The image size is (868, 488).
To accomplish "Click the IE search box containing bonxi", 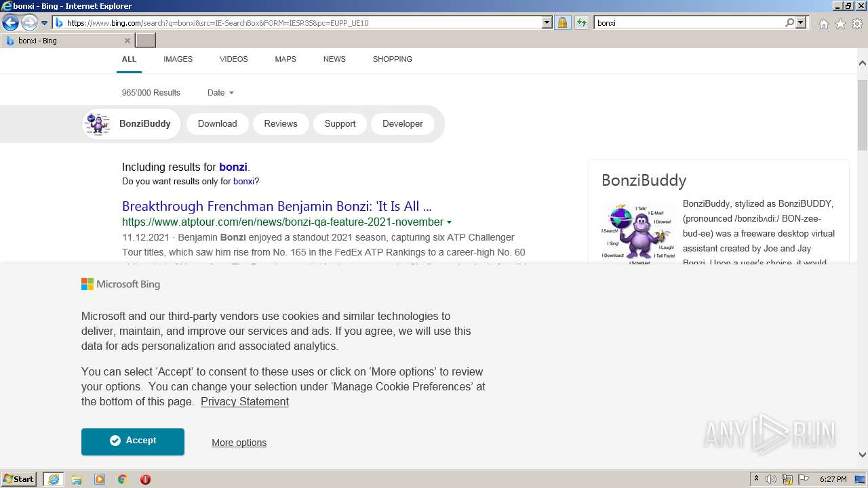I will [688, 22].
